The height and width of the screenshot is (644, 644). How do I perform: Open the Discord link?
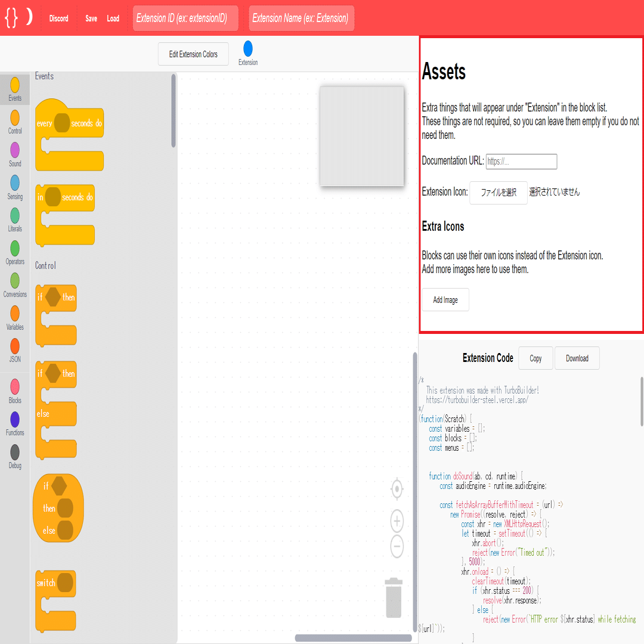[58, 18]
